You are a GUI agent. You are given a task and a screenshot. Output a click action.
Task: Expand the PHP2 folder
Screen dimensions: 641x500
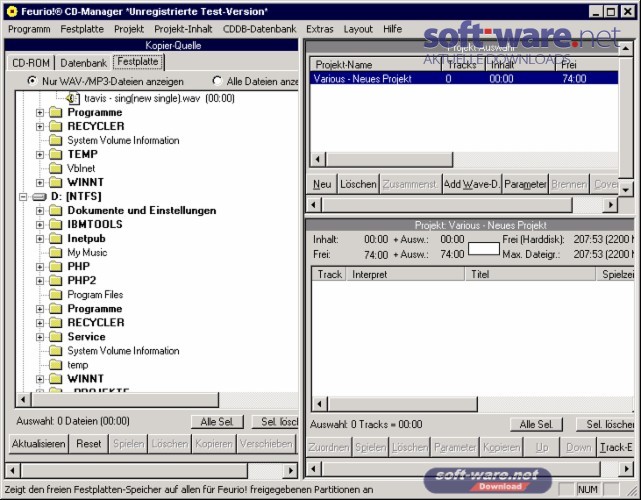coord(40,280)
